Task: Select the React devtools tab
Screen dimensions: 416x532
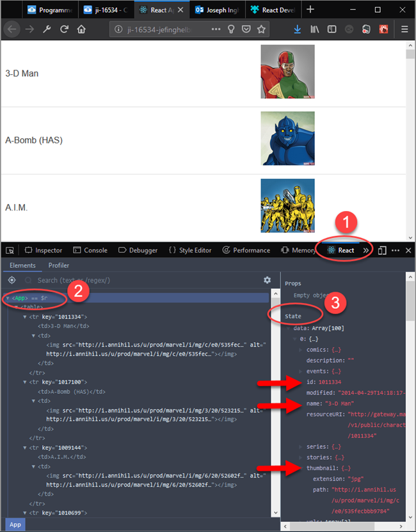Action: tap(340, 251)
